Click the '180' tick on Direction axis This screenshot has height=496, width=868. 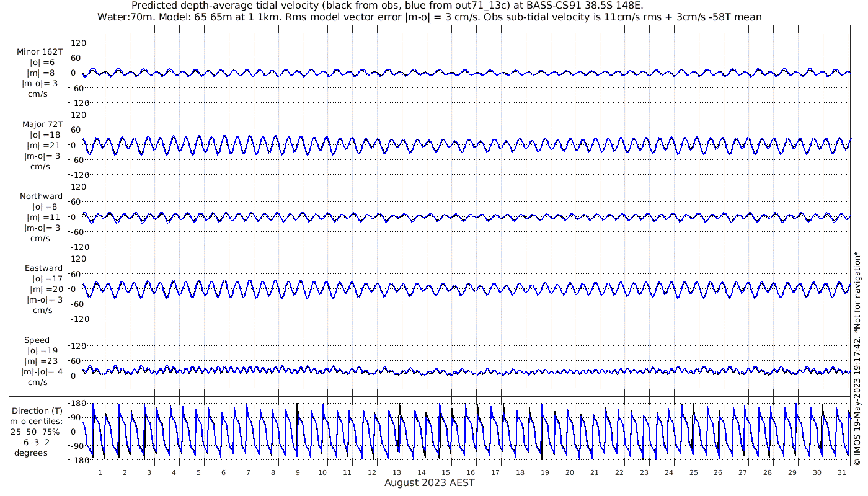pyautogui.click(x=77, y=404)
